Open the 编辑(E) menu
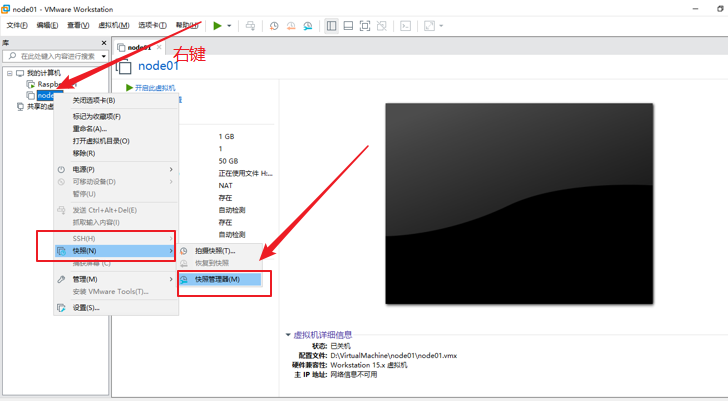The height and width of the screenshot is (401, 728). tap(47, 25)
